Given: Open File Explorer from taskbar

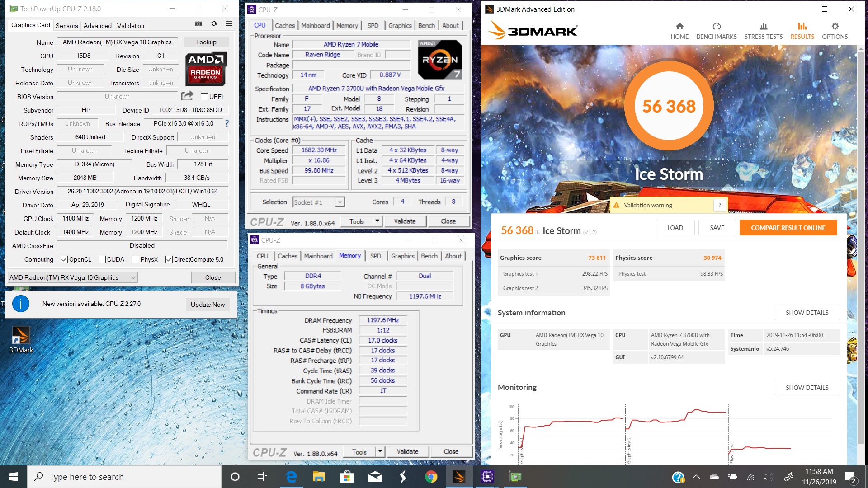Looking at the screenshot, I should pos(319,477).
